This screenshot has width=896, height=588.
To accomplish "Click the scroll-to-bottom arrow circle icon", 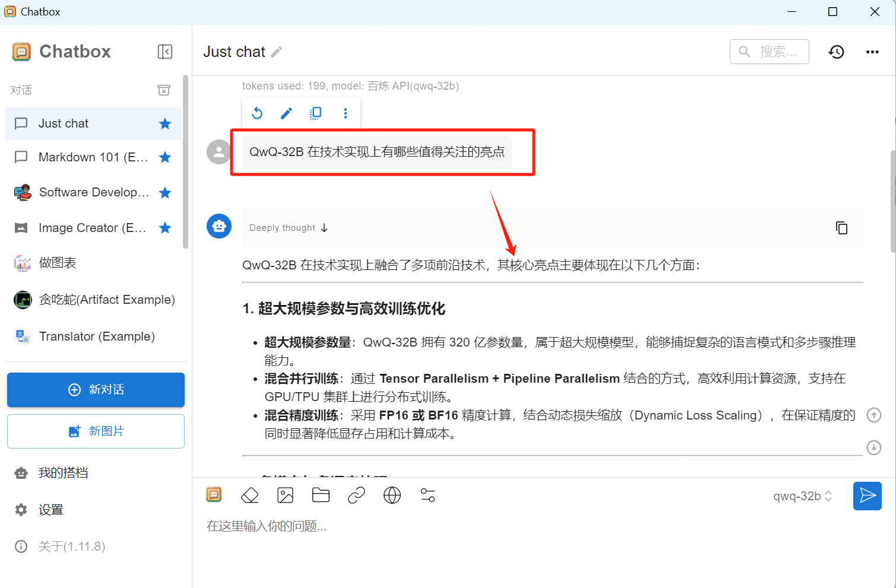I will coord(874,447).
